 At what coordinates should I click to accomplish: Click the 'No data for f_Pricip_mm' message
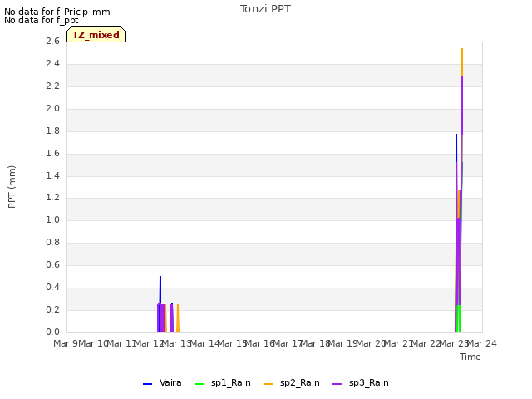(57, 12)
